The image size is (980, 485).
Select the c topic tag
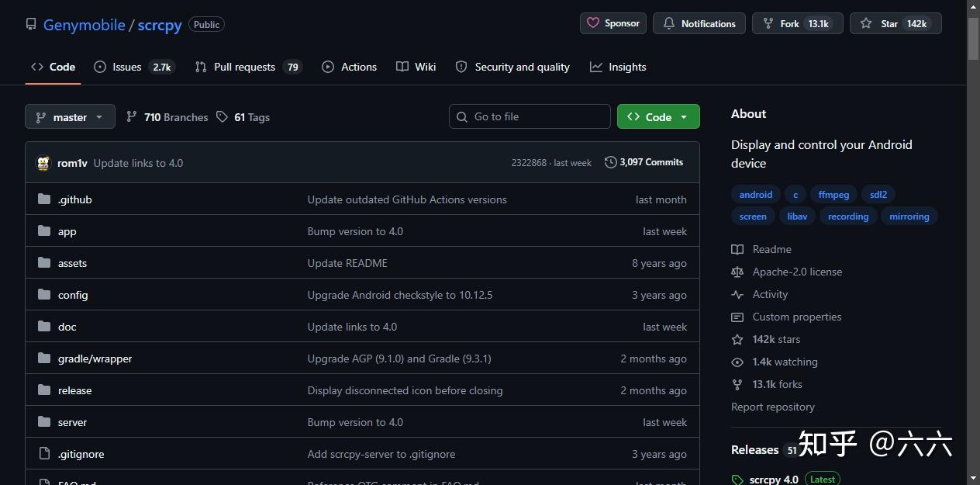[x=795, y=195]
